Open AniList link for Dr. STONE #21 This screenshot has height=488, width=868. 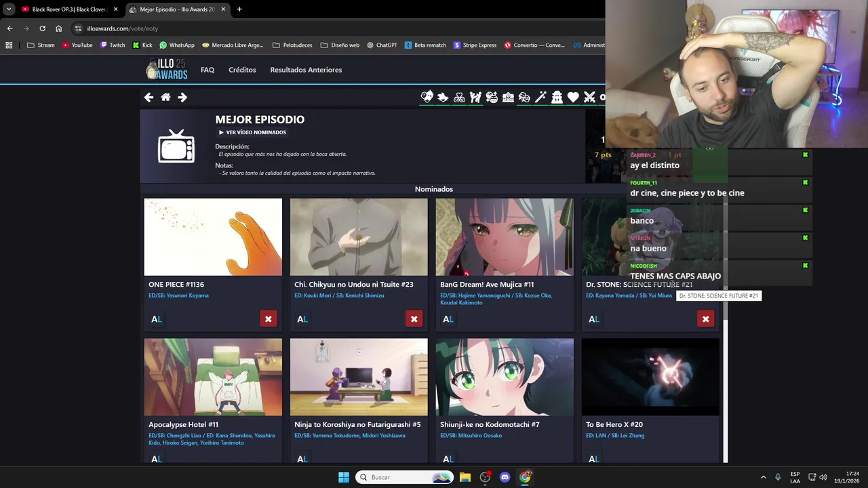tap(594, 319)
